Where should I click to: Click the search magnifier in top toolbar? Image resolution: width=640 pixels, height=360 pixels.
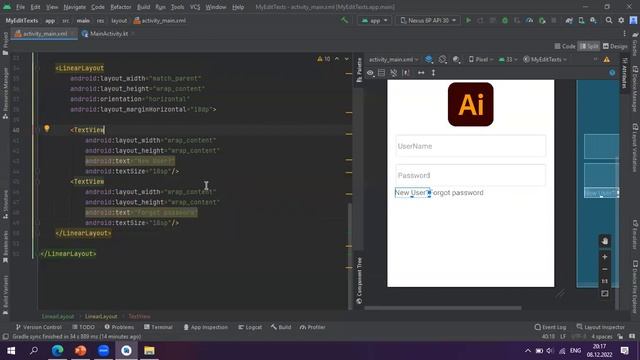609,20
